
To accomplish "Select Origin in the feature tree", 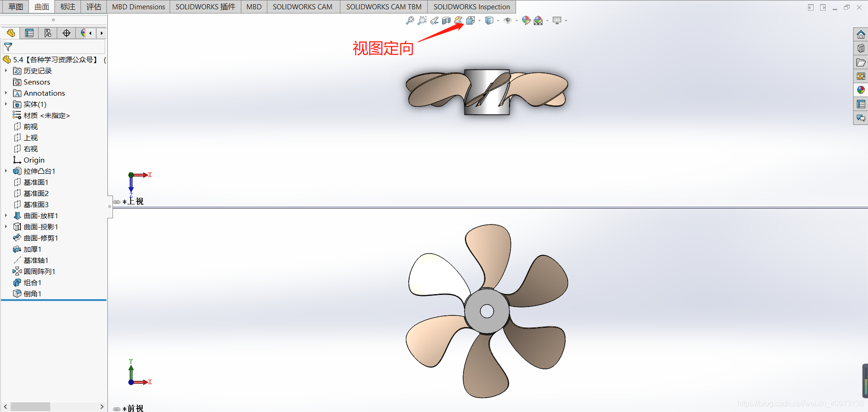I will (29, 160).
